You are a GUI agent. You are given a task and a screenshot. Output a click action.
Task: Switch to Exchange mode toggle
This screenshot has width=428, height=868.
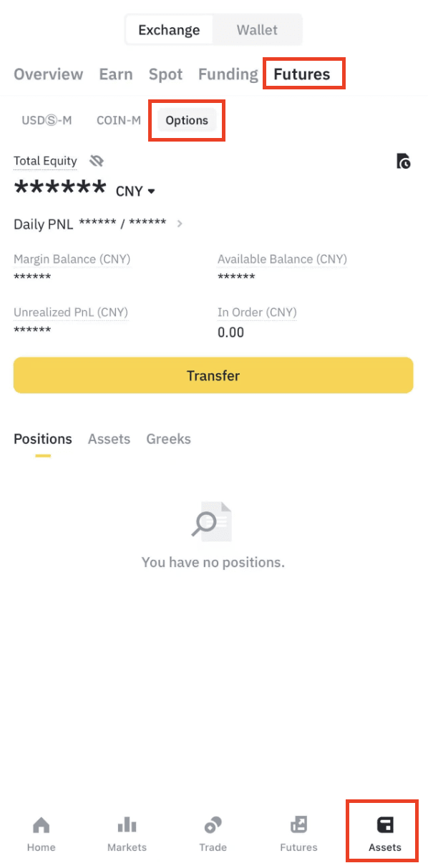coord(169,30)
